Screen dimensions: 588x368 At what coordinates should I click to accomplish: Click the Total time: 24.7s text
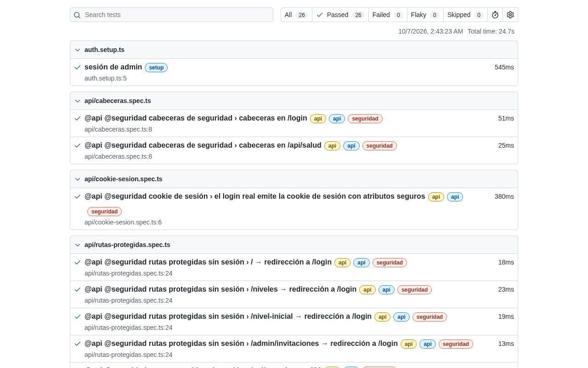tap(491, 31)
